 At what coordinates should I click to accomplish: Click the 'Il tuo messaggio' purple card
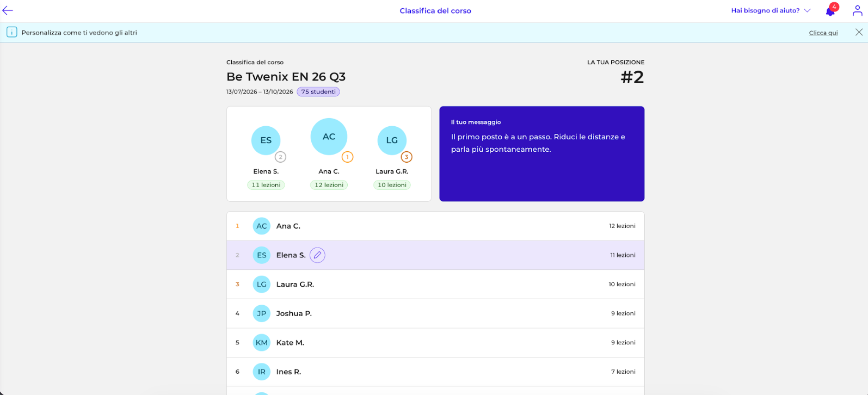(x=542, y=154)
